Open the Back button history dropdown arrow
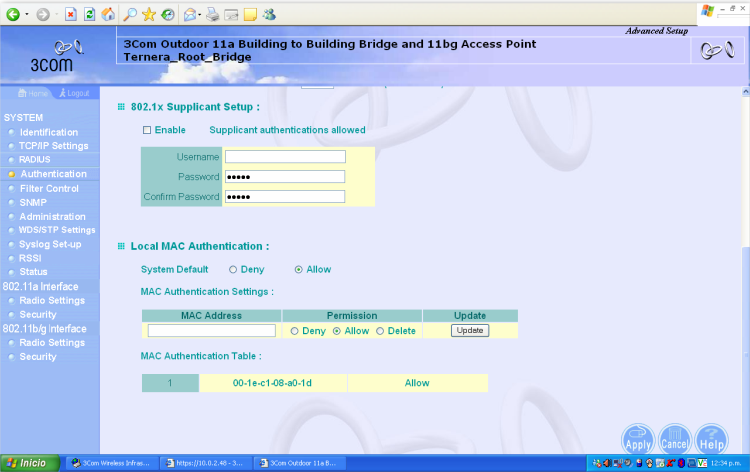The width and height of the screenshot is (750, 472). [x=27, y=15]
